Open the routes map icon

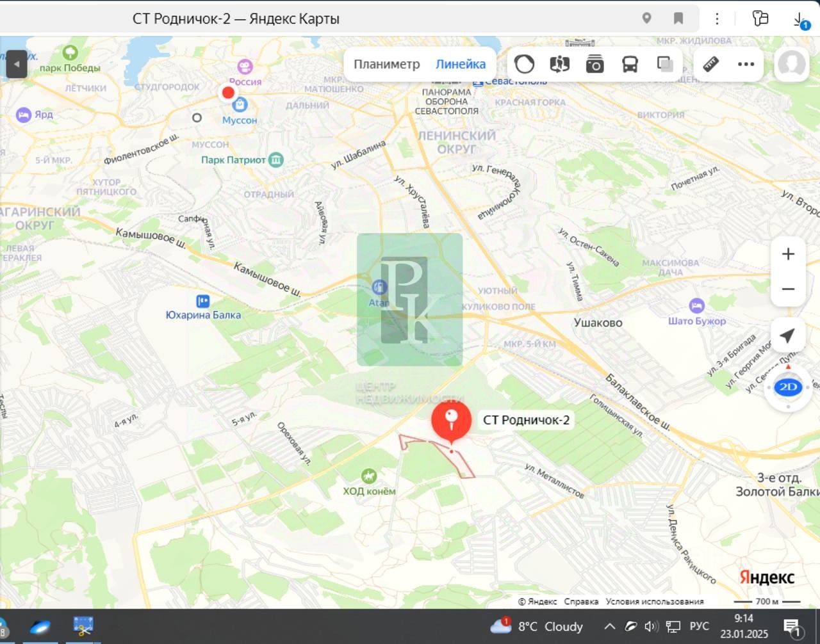[559, 64]
